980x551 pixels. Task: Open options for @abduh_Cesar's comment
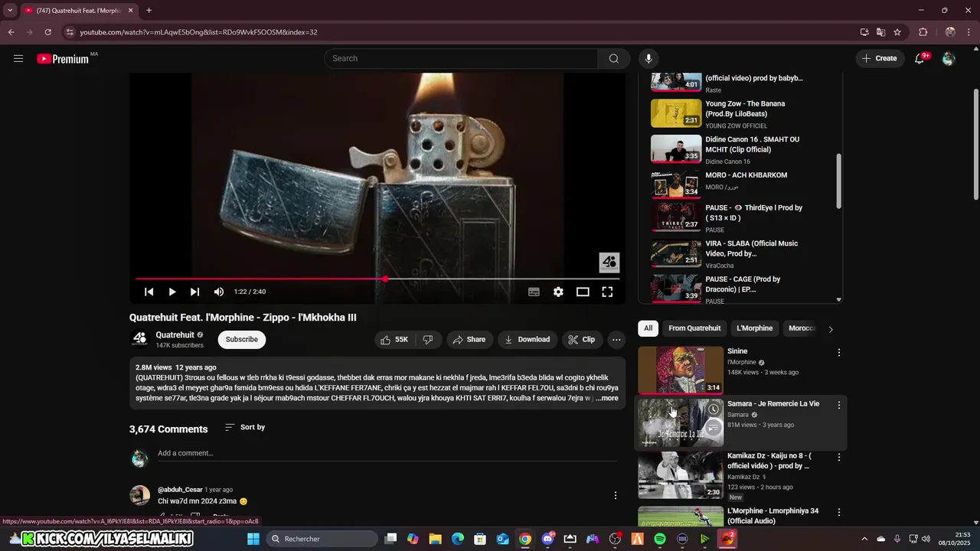(616, 495)
